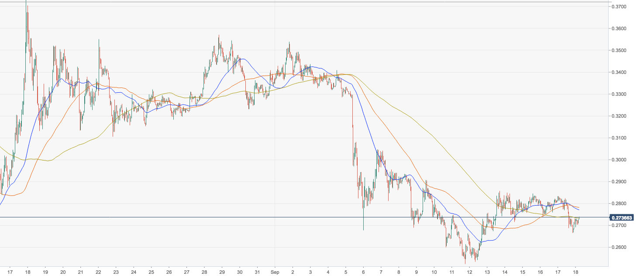
Task: Click the Sep month label on time axis
Action: (275, 271)
